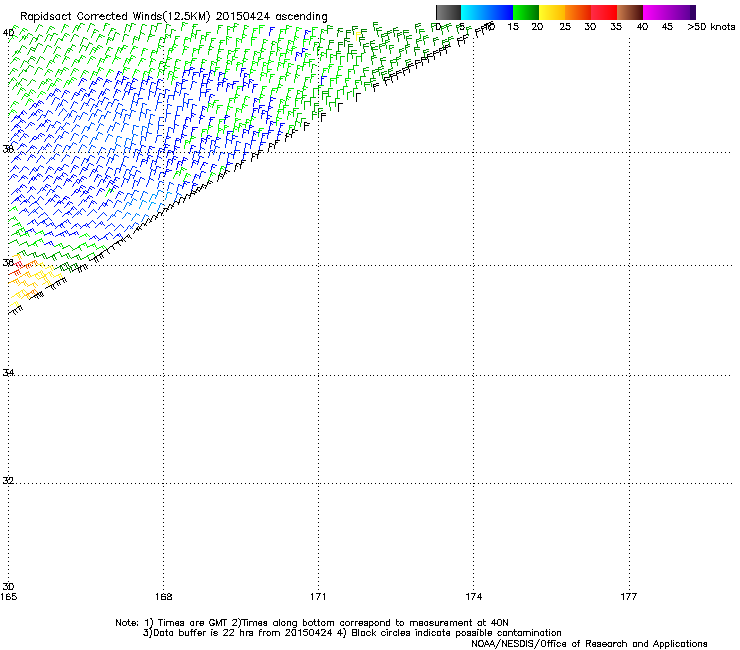The height and width of the screenshot is (650, 740).
Task: Click the longitude label '168'
Action: click(x=164, y=597)
